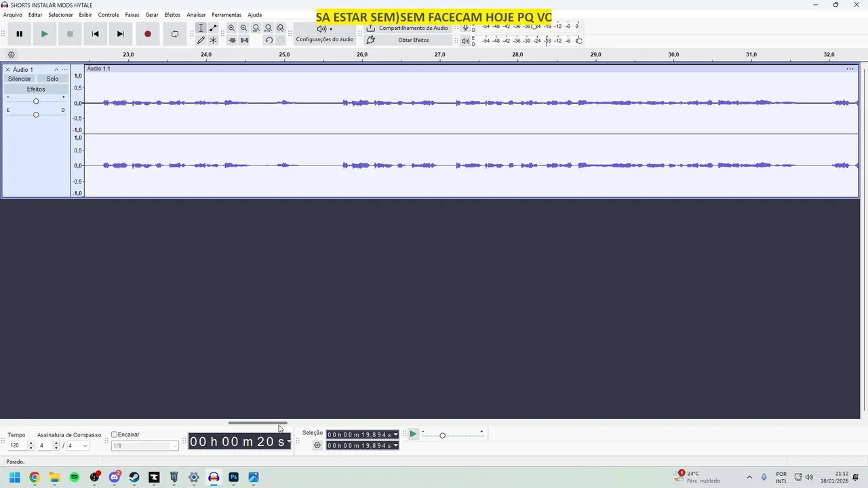Open Obter Efeitos
This screenshot has width=868, height=488.
(407, 40)
